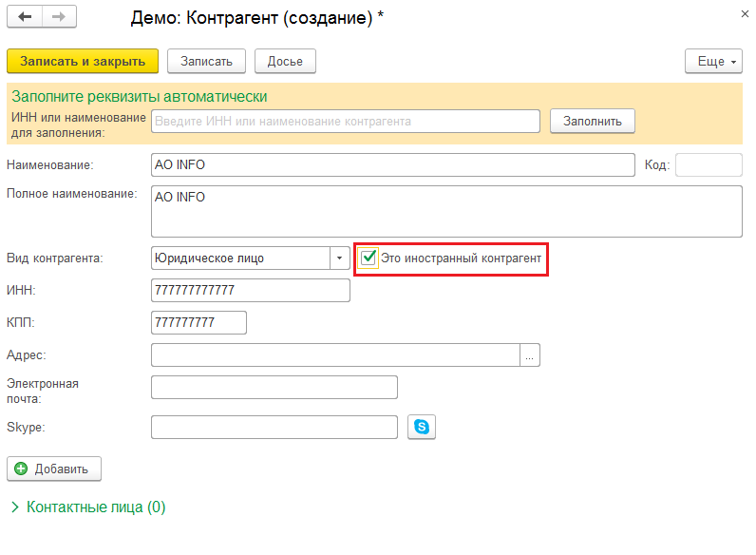This screenshot has height=555, width=756.
Task: Close the Контрагент form with X
Action: (x=745, y=14)
